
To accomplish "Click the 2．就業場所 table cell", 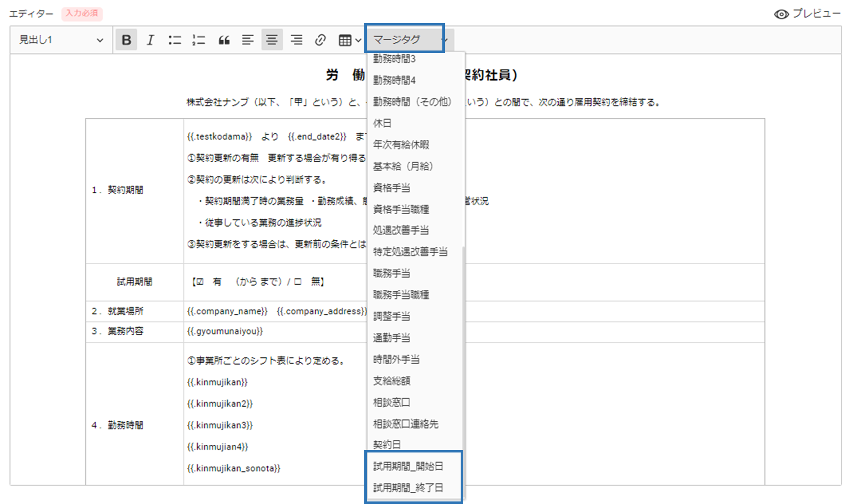I will click(x=135, y=311).
